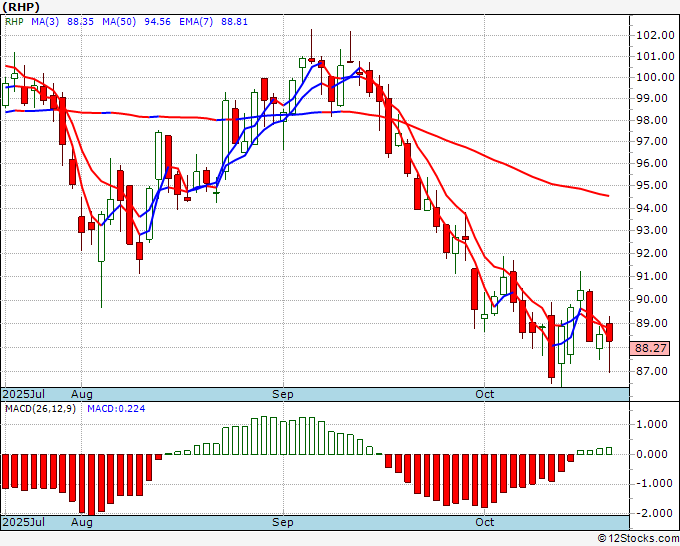Click the 88.35 MA(3) value
The height and width of the screenshot is (546, 680).
click(80, 22)
